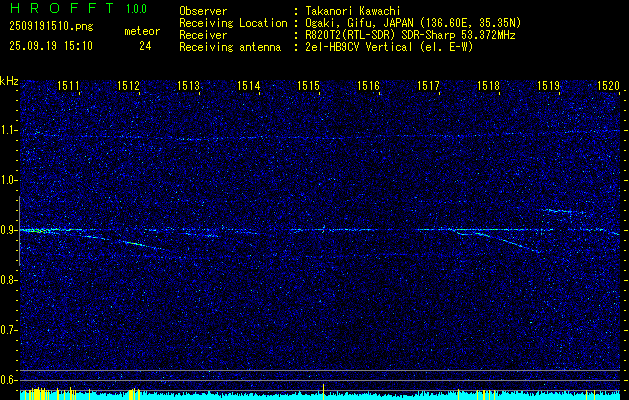This screenshot has width=629, height=400.
Task: Click the 1512 time marker
Action: coord(128,85)
